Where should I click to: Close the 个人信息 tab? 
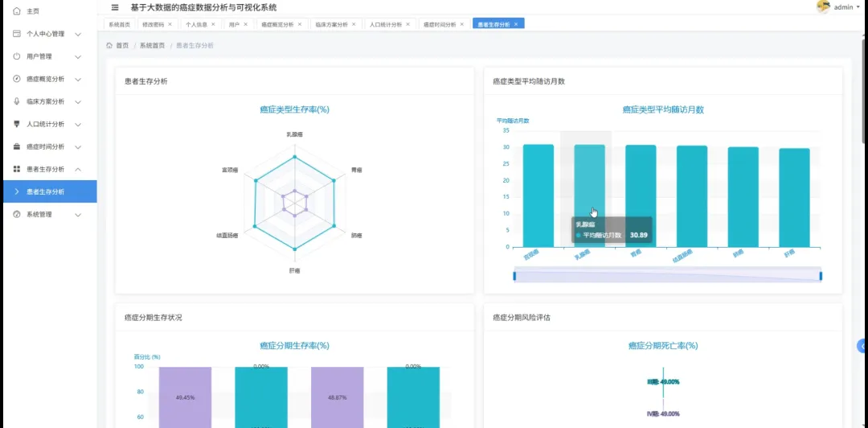tap(213, 24)
